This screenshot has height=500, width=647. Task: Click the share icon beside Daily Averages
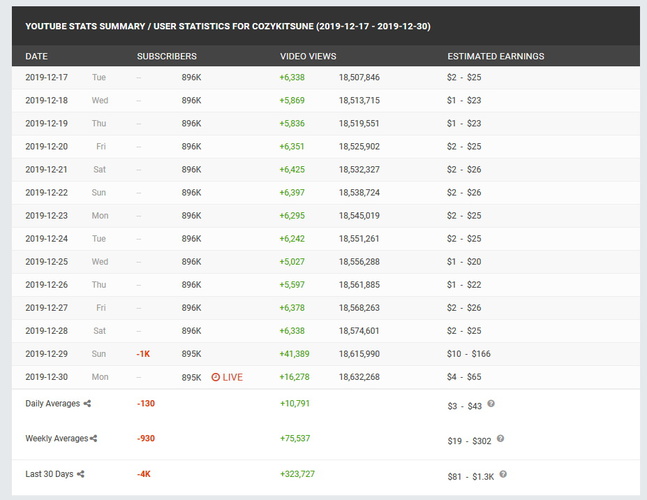pyautogui.click(x=87, y=402)
